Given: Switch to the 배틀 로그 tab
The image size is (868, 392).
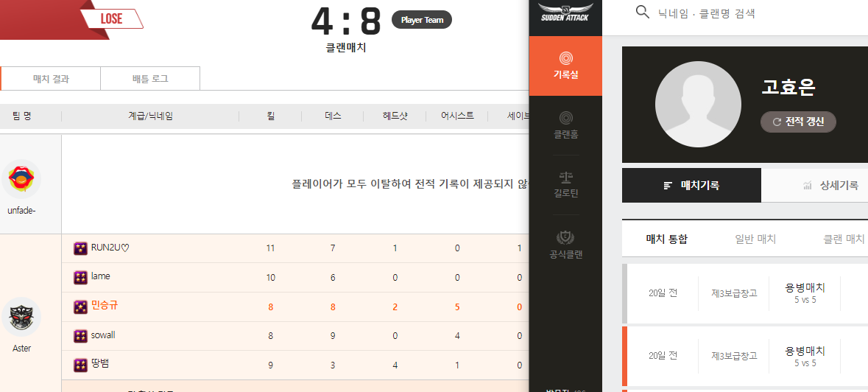Looking at the screenshot, I should [150, 79].
